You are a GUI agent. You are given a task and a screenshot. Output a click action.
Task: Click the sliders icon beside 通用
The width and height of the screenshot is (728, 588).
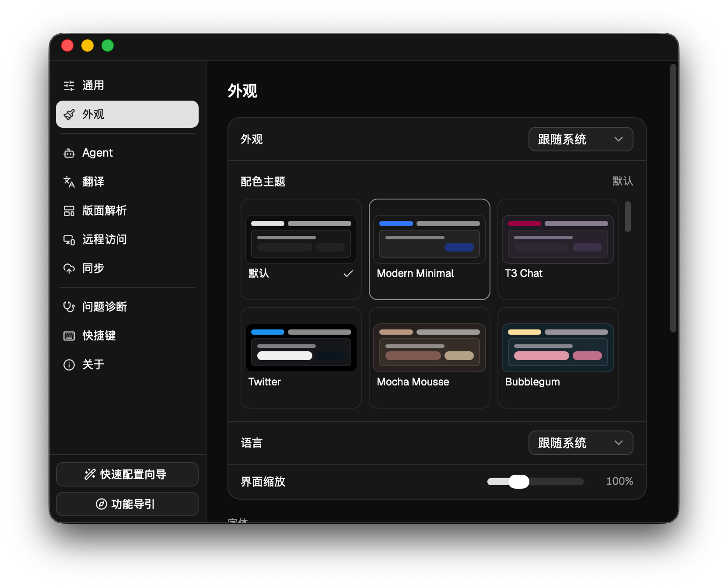click(x=69, y=86)
